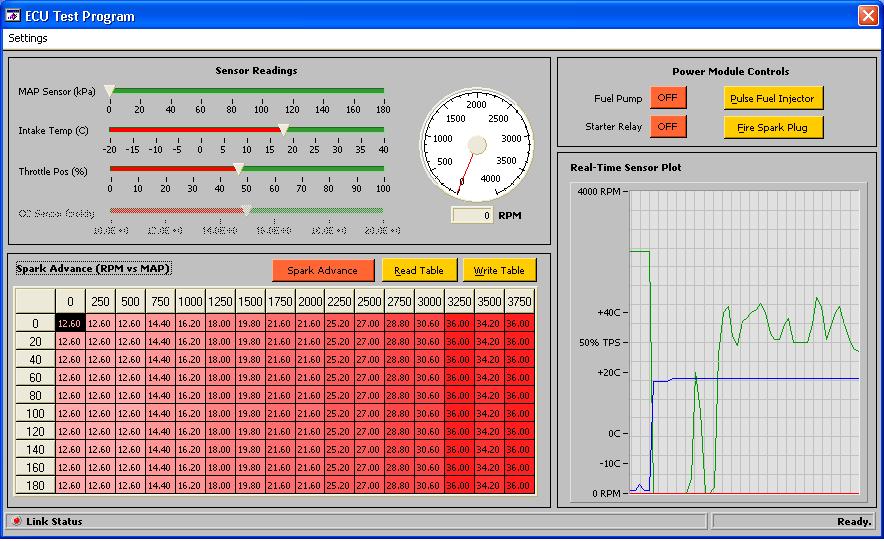Click the RPM numeric readout field

click(x=472, y=215)
